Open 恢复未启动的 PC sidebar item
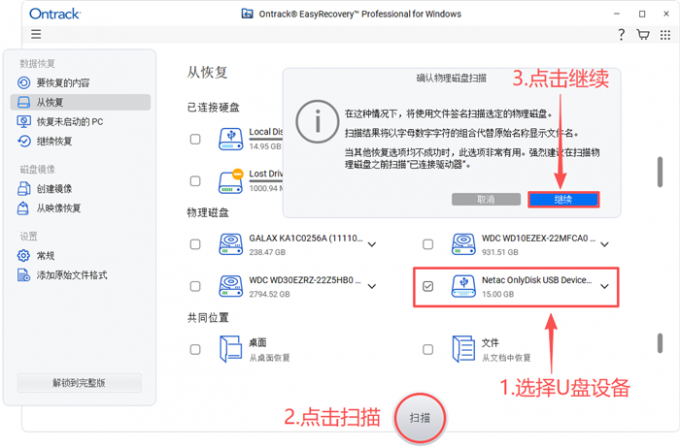The height and width of the screenshot is (447, 680). point(81,122)
